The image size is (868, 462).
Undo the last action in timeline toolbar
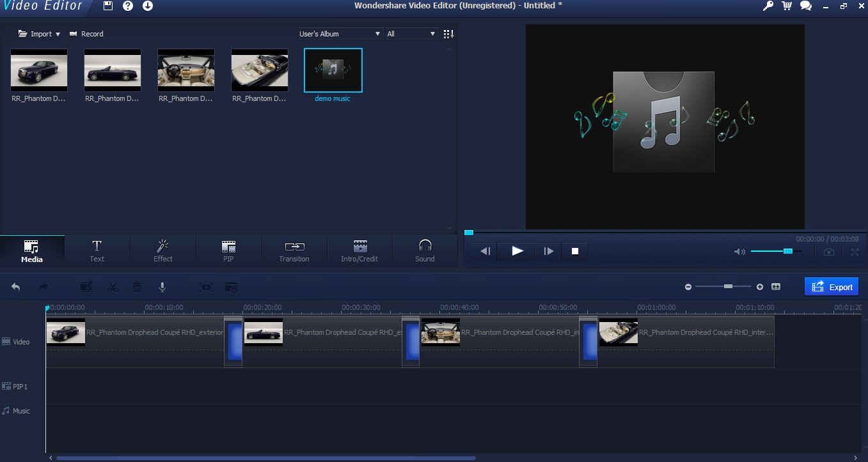click(x=15, y=288)
